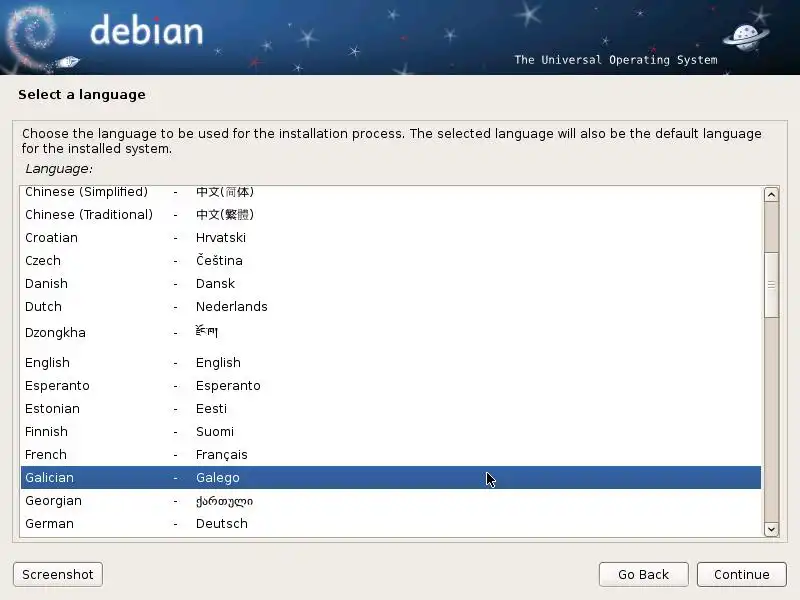Select Georgian in the language list
The image size is (800, 600).
click(391, 501)
